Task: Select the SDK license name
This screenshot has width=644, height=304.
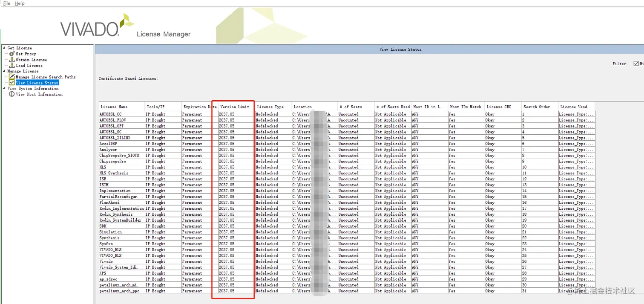Action: [103, 226]
